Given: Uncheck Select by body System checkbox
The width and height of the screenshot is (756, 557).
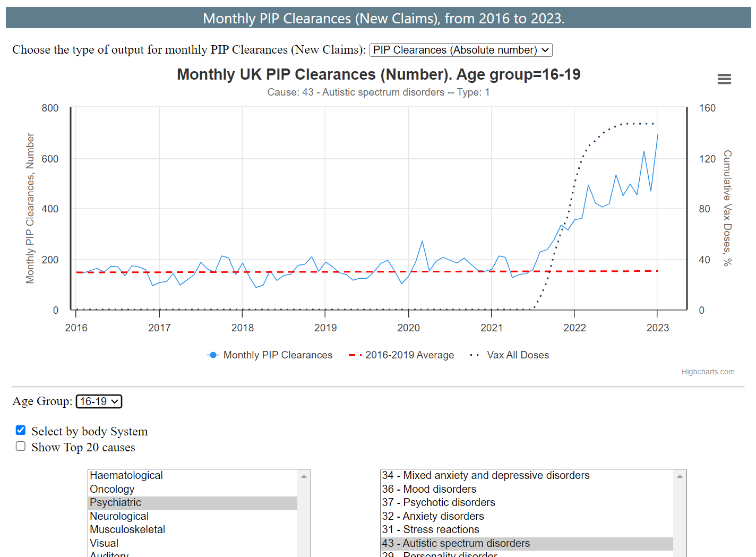Looking at the screenshot, I should [x=21, y=430].
